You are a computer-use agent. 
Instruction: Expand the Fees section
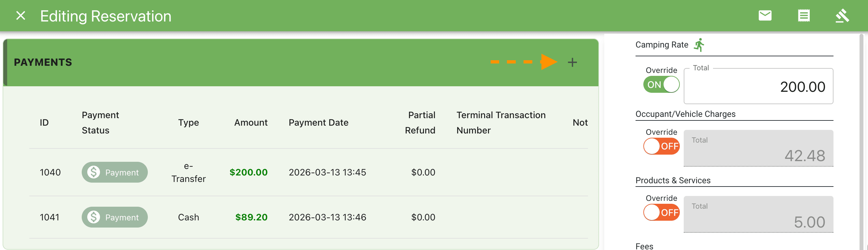click(644, 246)
